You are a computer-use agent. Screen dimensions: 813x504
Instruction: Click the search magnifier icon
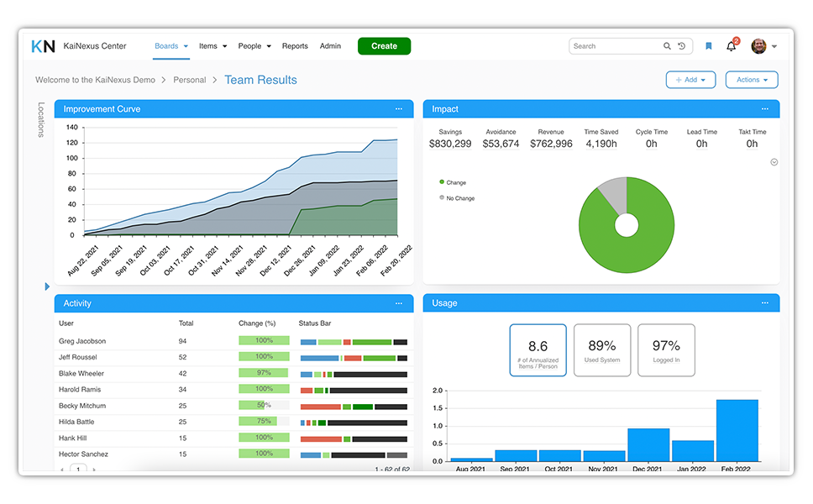[x=667, y=46]
